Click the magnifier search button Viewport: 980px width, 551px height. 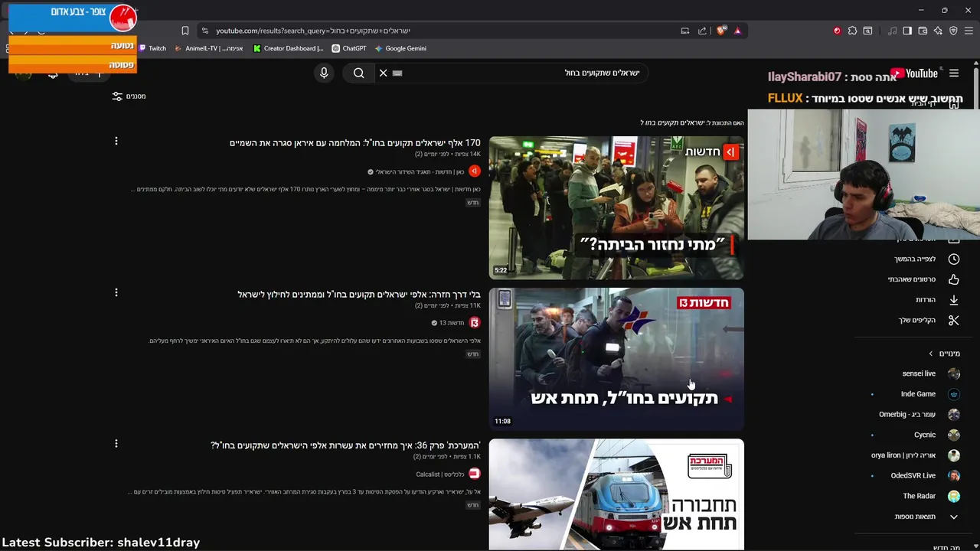coord(358,73)
